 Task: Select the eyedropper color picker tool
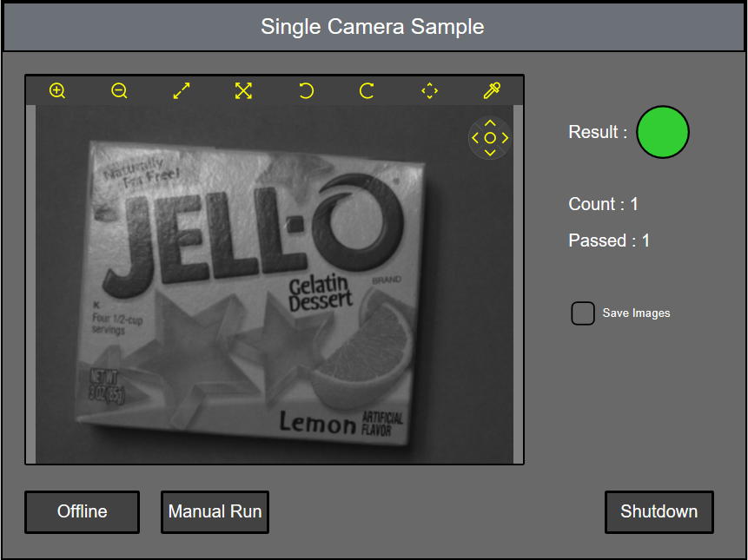click(492, 91)
